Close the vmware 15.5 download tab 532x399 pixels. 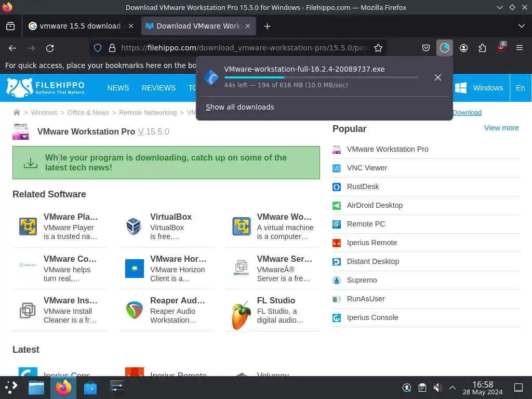point(131,26)
